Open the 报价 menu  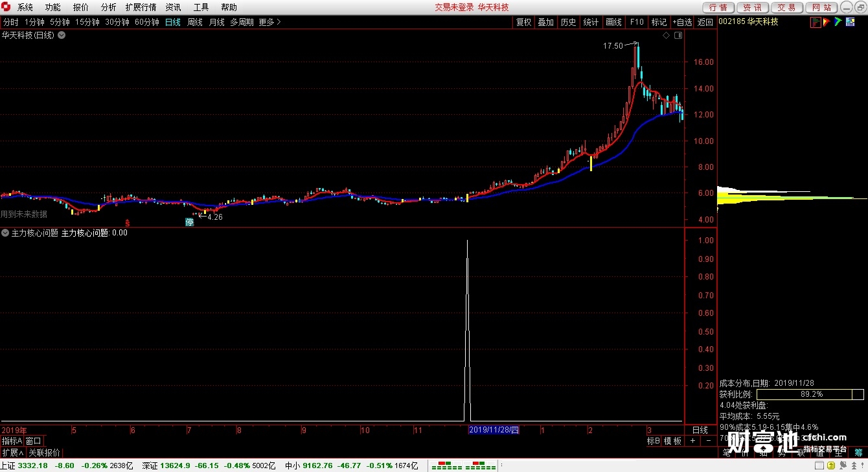[81, 7]
